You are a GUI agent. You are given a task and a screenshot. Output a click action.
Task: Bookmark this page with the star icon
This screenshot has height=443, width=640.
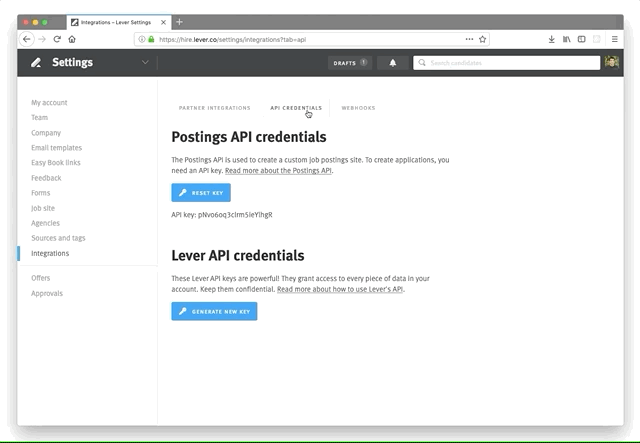tap(482, 39)
